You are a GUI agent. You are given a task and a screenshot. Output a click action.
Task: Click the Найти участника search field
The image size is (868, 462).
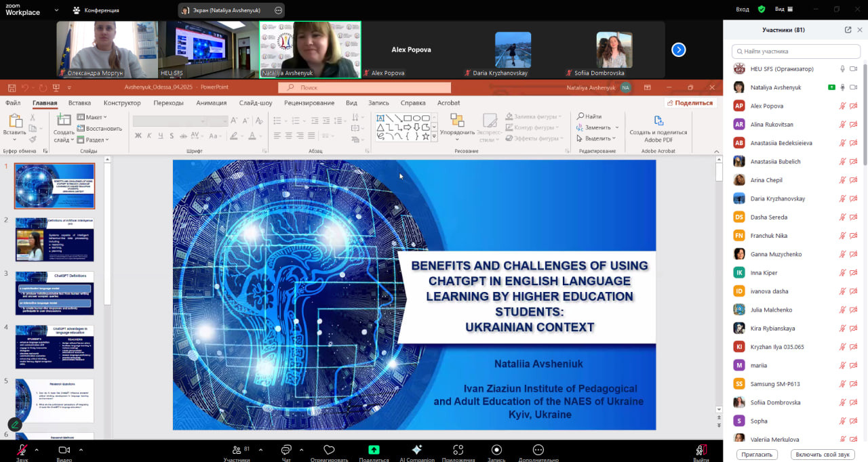point(795,51)
